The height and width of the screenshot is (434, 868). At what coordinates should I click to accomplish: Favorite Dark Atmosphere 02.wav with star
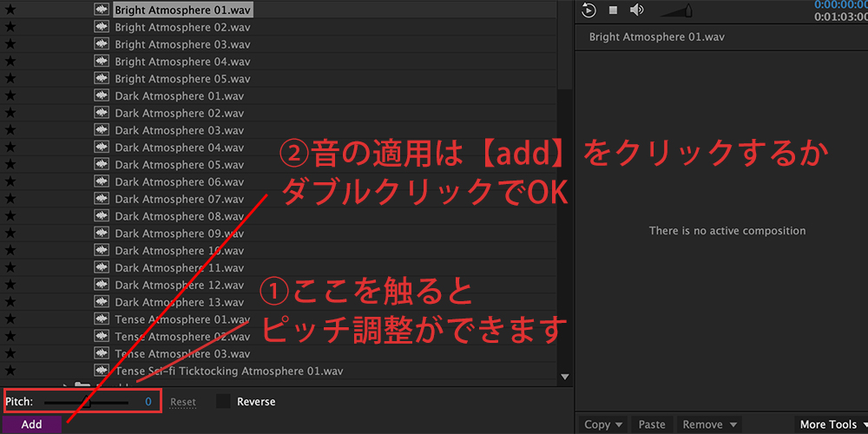click(x=10, y=112)
